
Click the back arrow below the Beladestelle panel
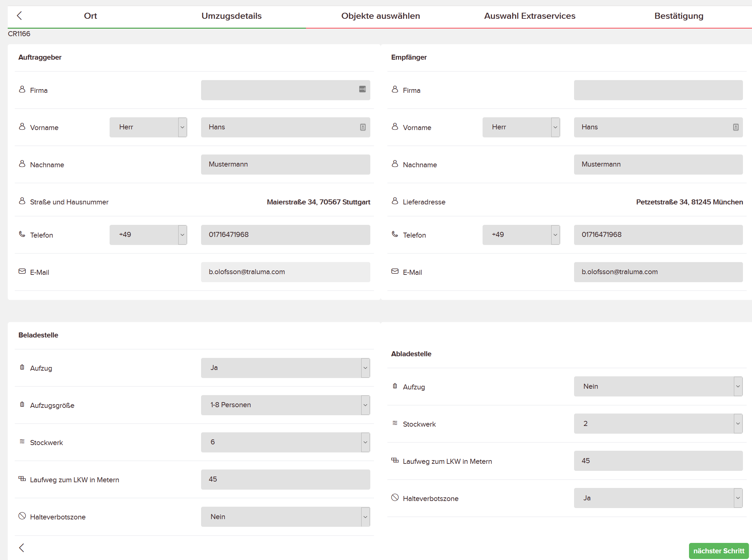[x=22, y=548]
